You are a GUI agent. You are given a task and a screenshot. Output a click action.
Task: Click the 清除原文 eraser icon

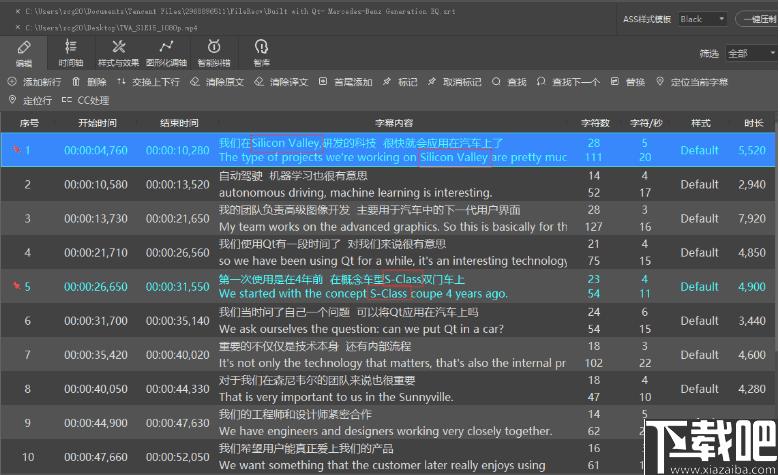pos(195,82)
